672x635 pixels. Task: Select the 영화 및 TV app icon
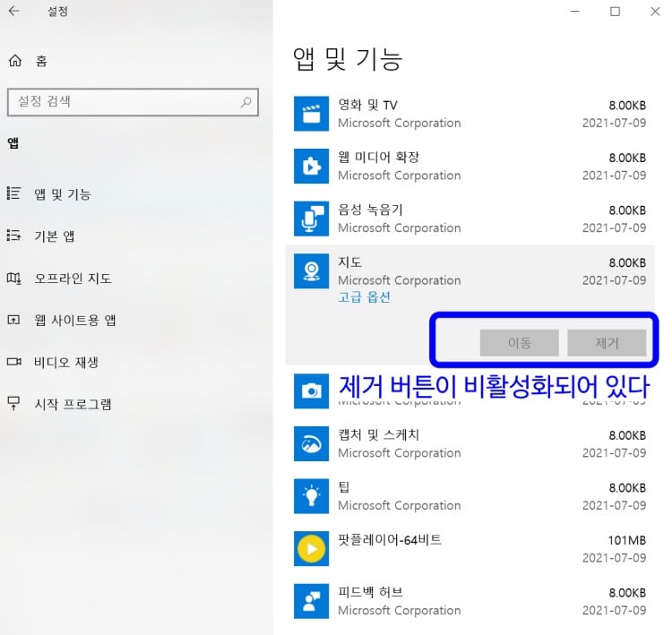pyautogui.click(x=311, y=114)
